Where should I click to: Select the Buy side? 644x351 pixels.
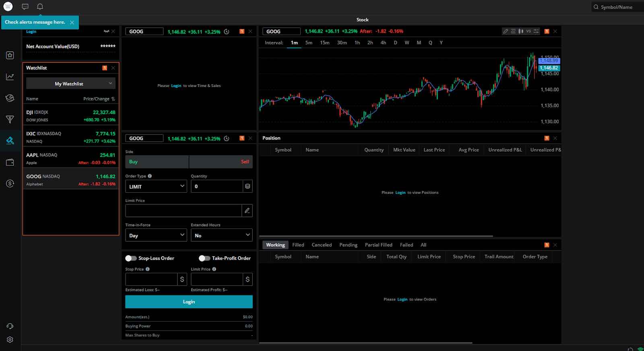[157, 162]
